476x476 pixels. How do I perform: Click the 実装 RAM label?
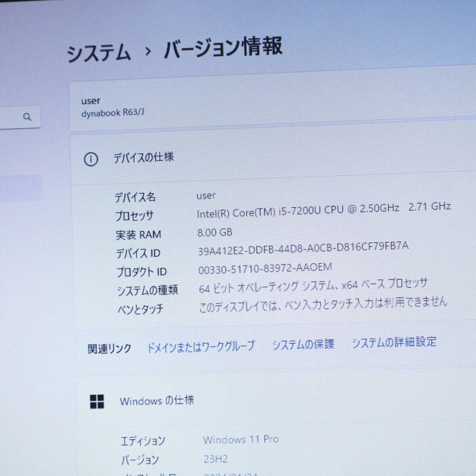pos(138,234)
